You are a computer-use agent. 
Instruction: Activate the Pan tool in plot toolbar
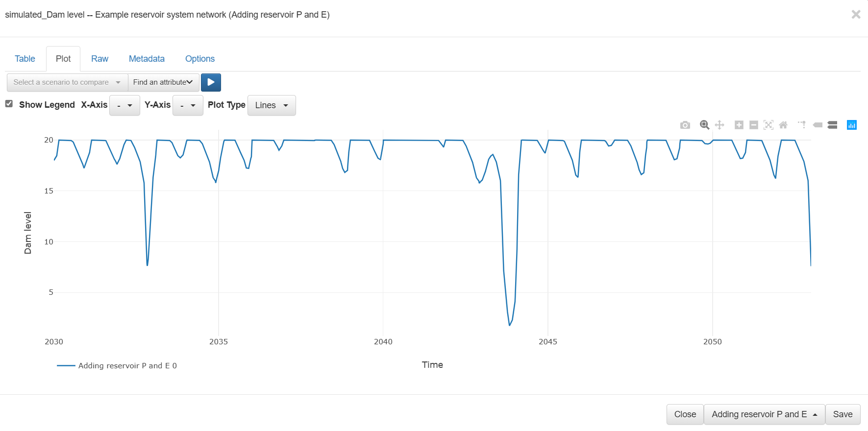(x=719, y=125)
